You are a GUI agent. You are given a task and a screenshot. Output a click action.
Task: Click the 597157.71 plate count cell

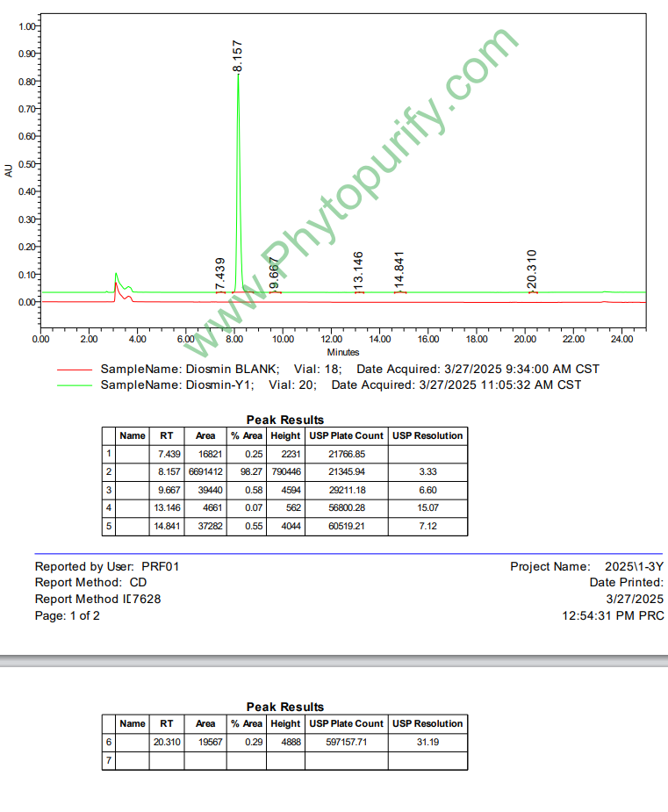346,743
